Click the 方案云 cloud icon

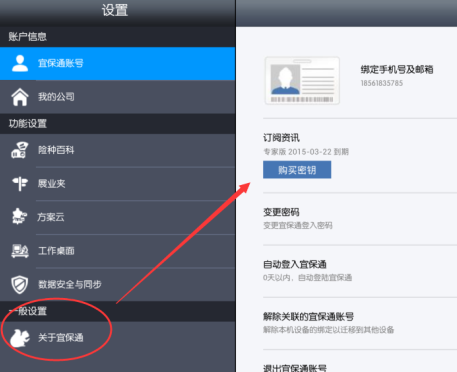(x=19, y=217)
